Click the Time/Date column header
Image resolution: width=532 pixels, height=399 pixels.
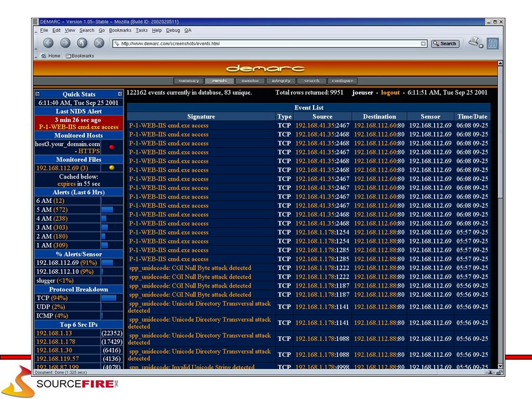(x=472, y=116)
